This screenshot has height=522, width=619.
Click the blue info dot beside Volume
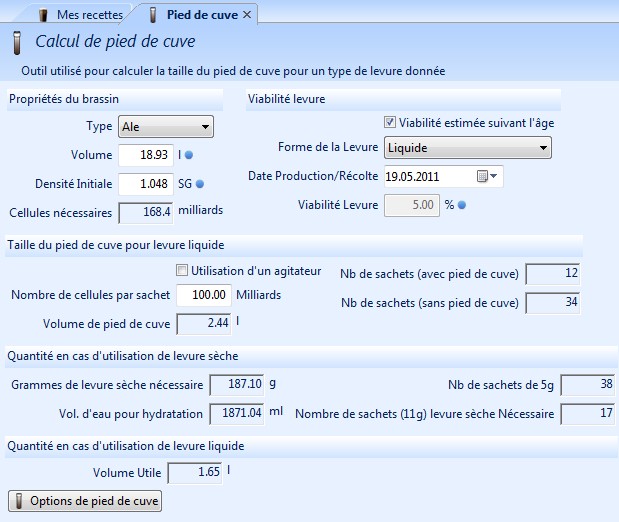click(x=189, y=156)
